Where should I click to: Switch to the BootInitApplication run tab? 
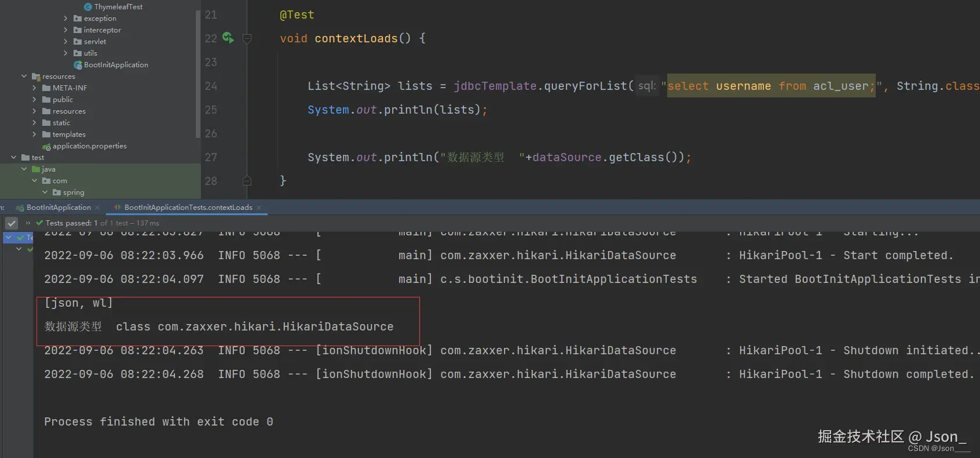(x=58, y=208)
